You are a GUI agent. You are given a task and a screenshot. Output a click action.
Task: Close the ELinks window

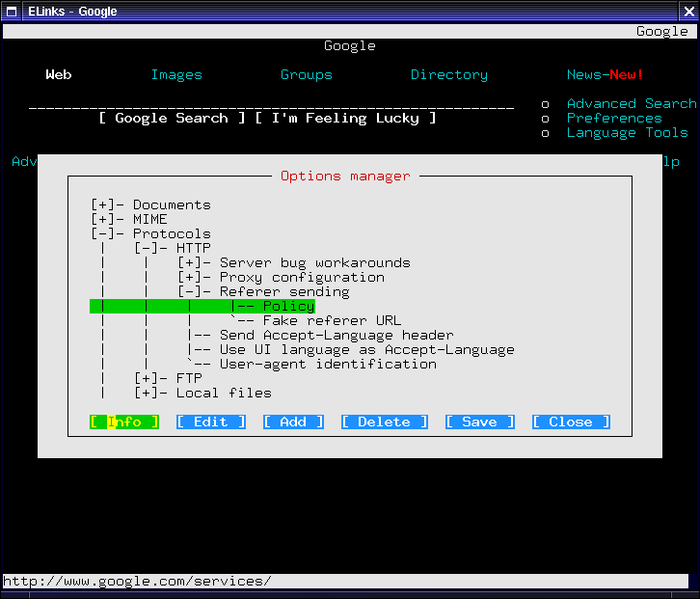tap(688, 12)
